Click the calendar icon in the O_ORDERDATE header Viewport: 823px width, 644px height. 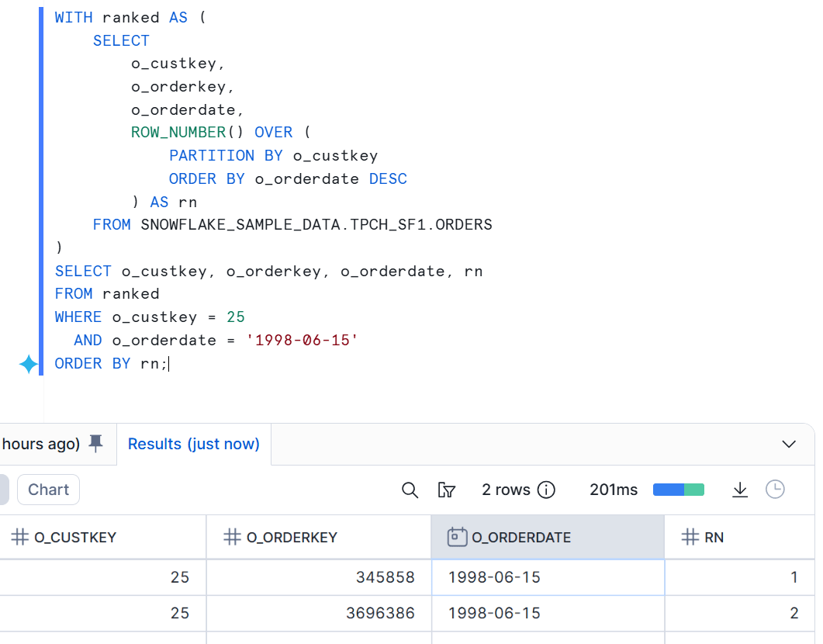coord(457,537)
